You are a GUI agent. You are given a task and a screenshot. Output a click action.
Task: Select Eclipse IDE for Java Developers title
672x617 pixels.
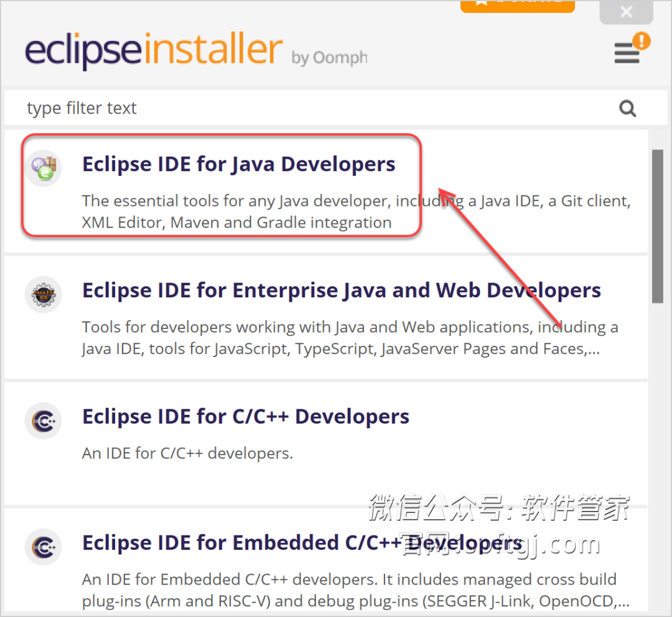tap(239, 164)
